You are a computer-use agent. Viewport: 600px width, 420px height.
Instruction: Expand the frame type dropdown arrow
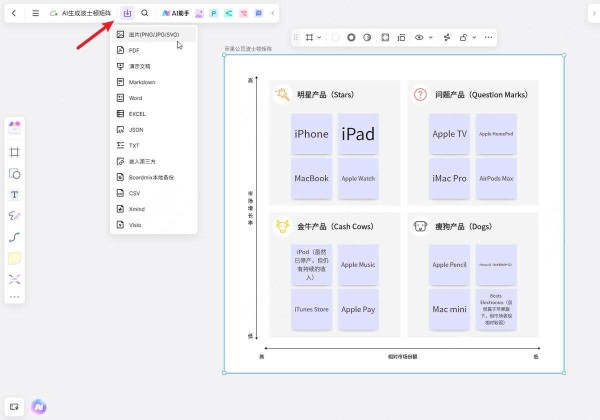(x=319, y=37)
